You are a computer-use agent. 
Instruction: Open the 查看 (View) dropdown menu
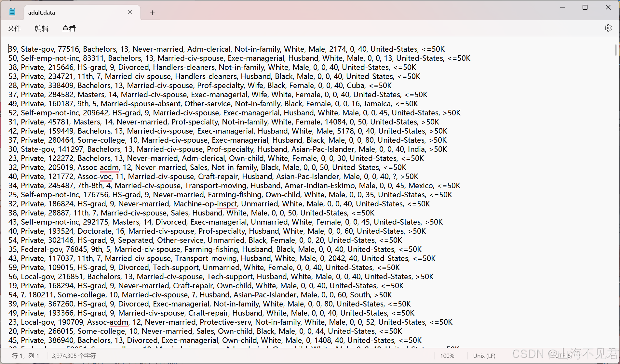point(68,28)
